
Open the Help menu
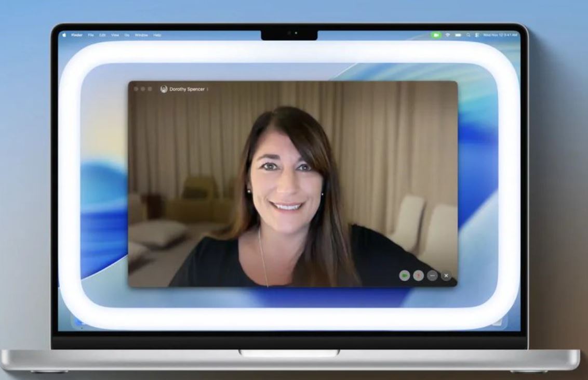tap(157, 35)
